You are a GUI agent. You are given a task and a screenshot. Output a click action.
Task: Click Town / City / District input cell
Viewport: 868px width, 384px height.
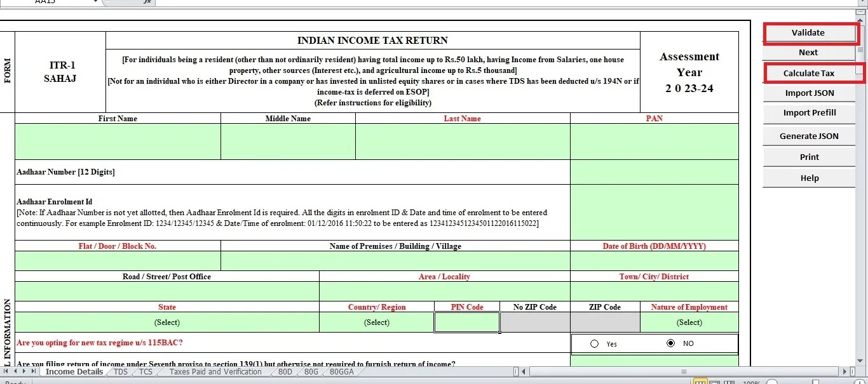[x=654, y=291]
